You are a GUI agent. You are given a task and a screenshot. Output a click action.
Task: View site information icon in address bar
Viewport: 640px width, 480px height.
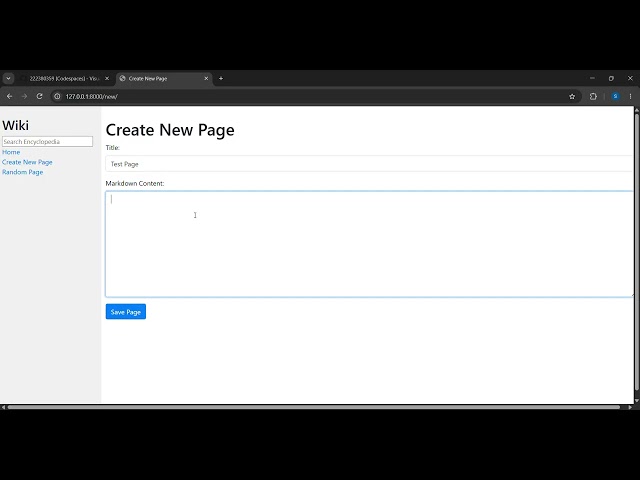[x=57, y=96]
